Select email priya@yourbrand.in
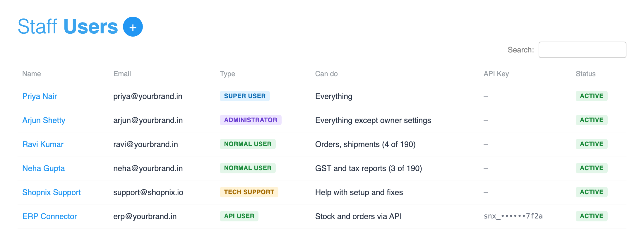644x246 pixels. (x=148, y=96)
